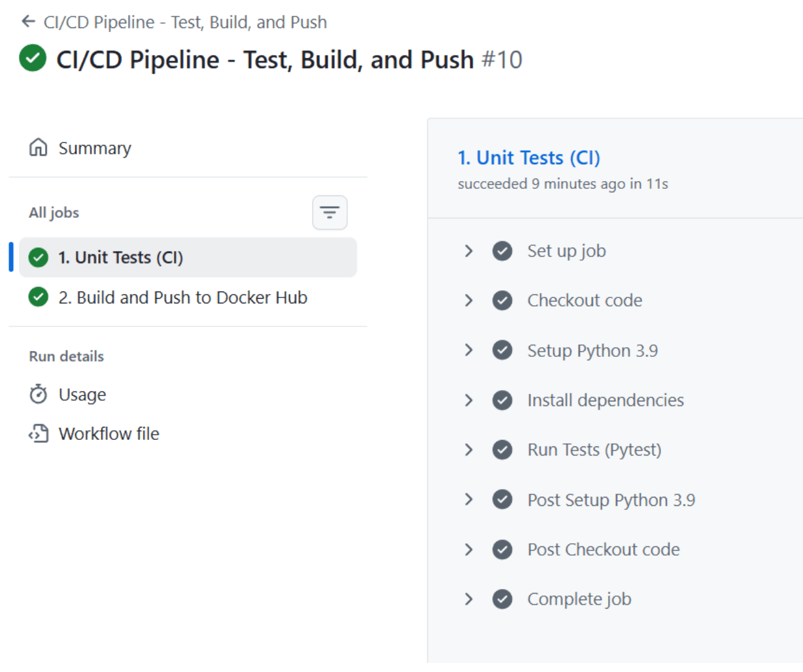
Task: Click the checkmark status beside Set up job
Action: [502, 251]
